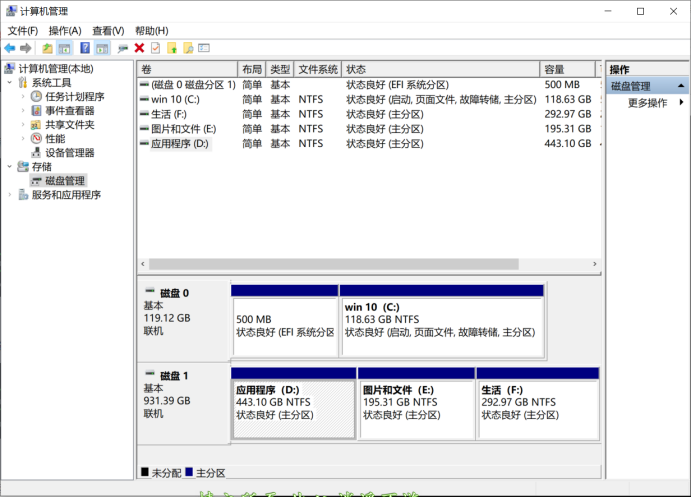This screenshot has height=498, width=692.
Task: Click the checklist settings view toolbar icon
Action: (204, 48)
